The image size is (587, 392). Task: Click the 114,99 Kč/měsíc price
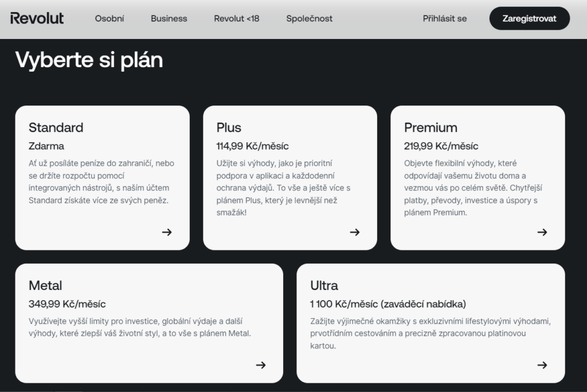(252, 146)
